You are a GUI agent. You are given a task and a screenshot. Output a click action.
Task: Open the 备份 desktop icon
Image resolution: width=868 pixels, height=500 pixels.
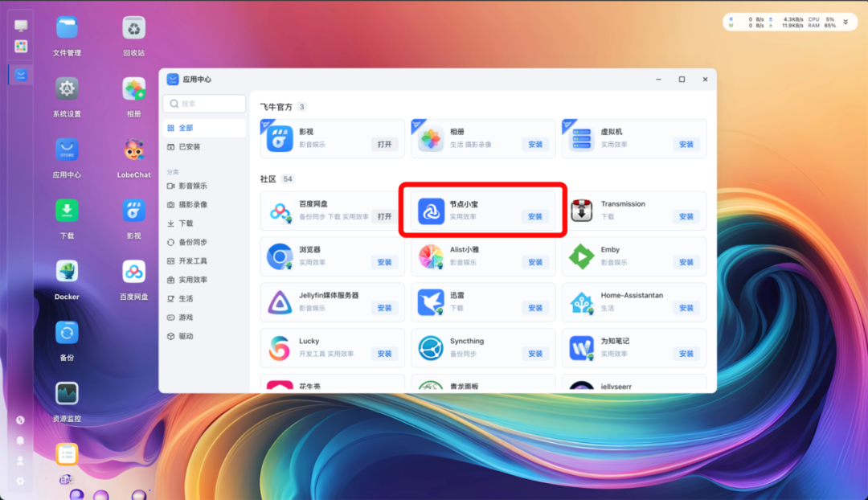67,333
